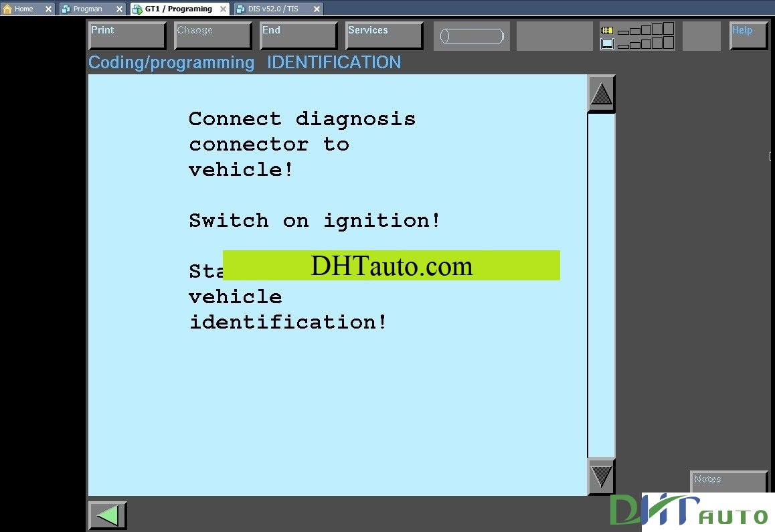Click the Progman tab icon
Screen dimensions: 775x532
point(66,9)
